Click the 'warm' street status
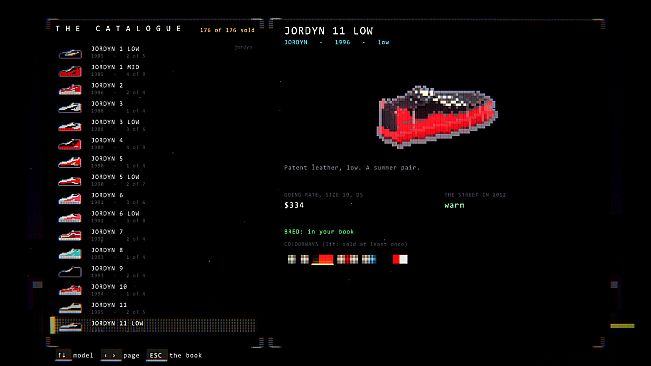 click(x=454, y=205)
